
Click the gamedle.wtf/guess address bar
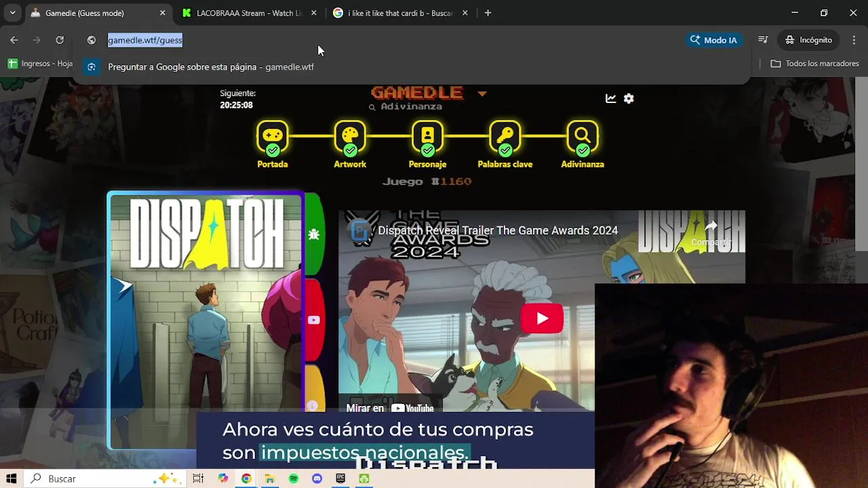(393, 40)
